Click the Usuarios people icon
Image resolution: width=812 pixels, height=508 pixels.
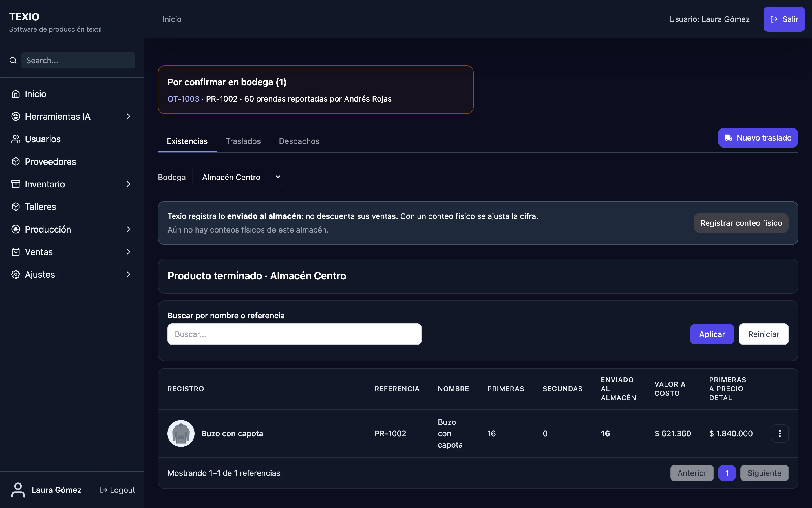coord(16,139)
